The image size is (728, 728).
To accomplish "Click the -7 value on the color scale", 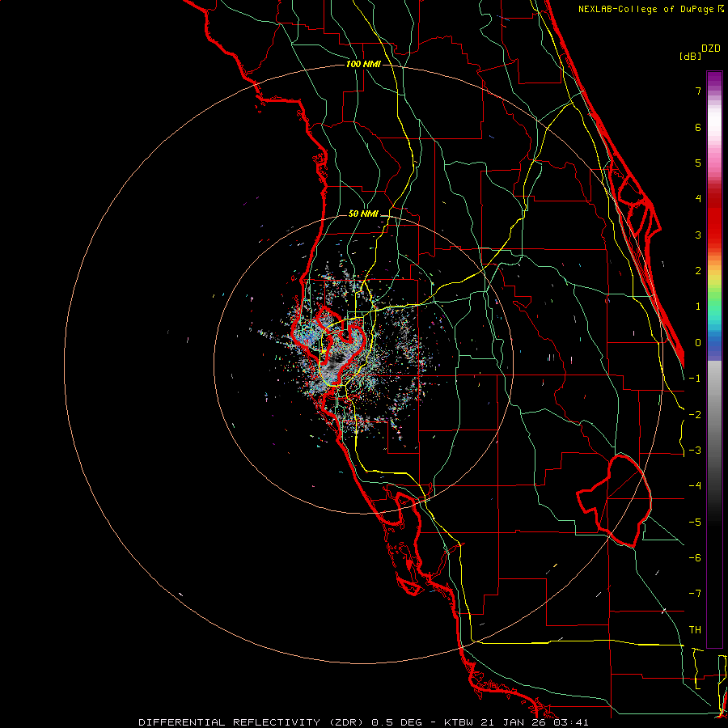I will click(695, 594).
